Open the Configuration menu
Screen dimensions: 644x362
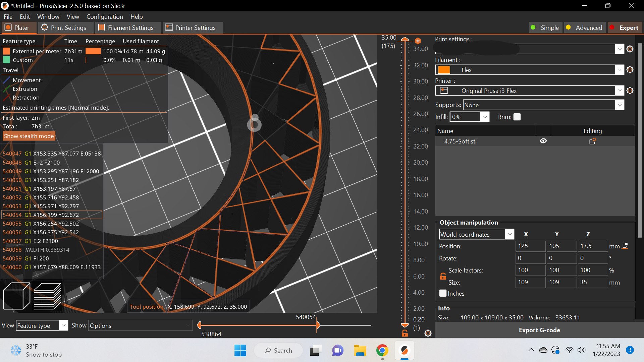105,16
